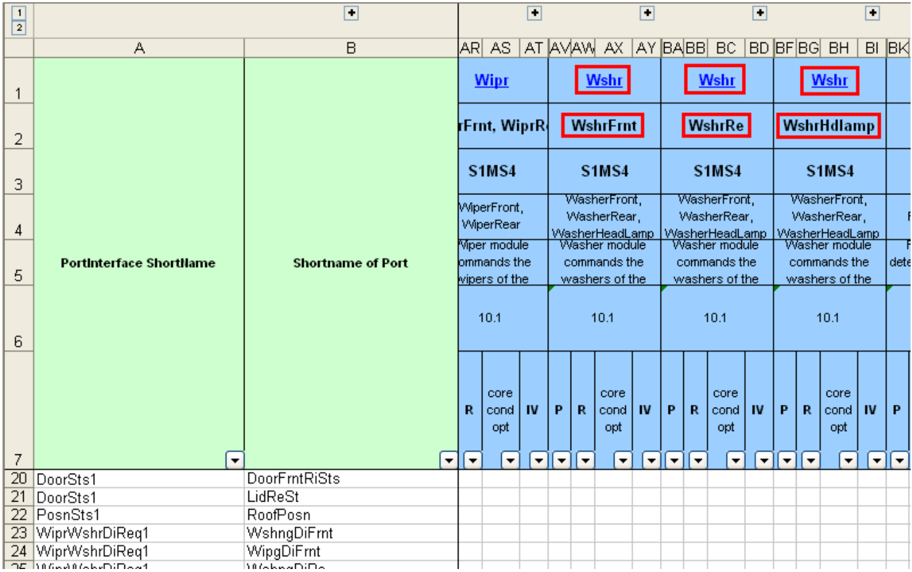Open filter dropdown in column AX
This screenshot has height=572, width=912.
(x=623, y=461)
